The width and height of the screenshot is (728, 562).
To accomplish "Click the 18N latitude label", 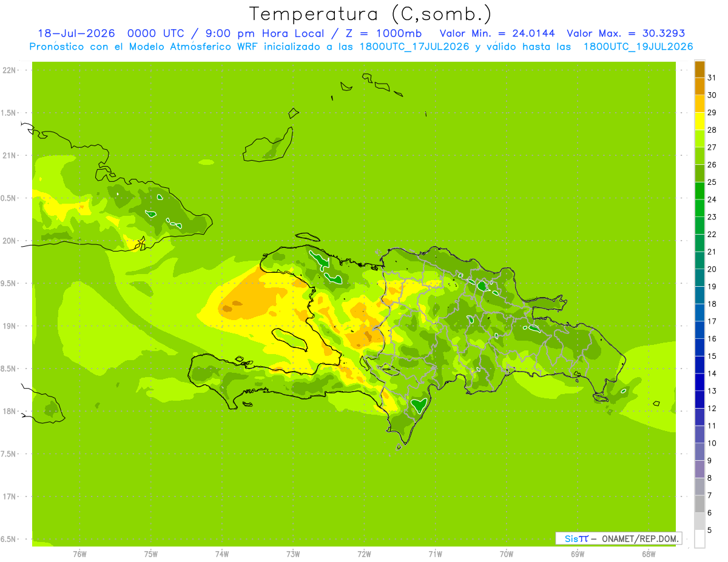I will (10, 411).
